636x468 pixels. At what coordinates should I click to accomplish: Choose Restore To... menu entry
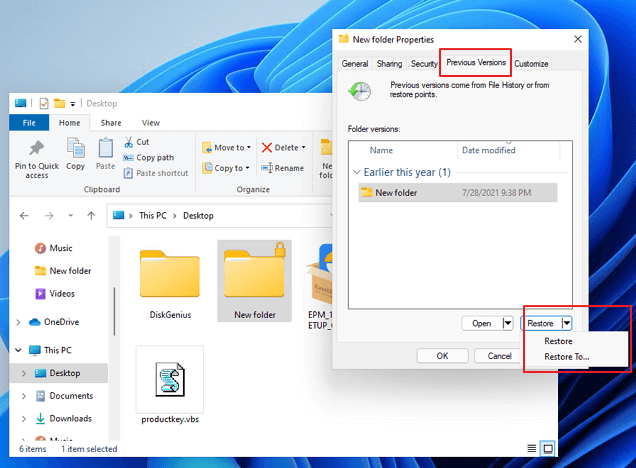point(566,357)
